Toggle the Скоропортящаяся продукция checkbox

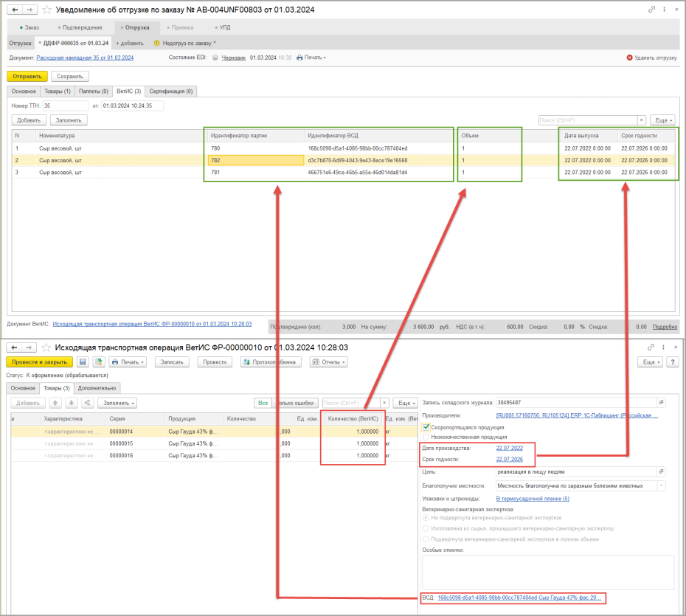[x=426, y=427]
